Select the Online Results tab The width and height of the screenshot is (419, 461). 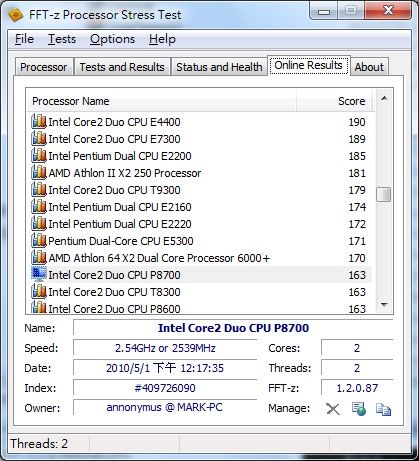pyautogui.click(x=309, y=65)
